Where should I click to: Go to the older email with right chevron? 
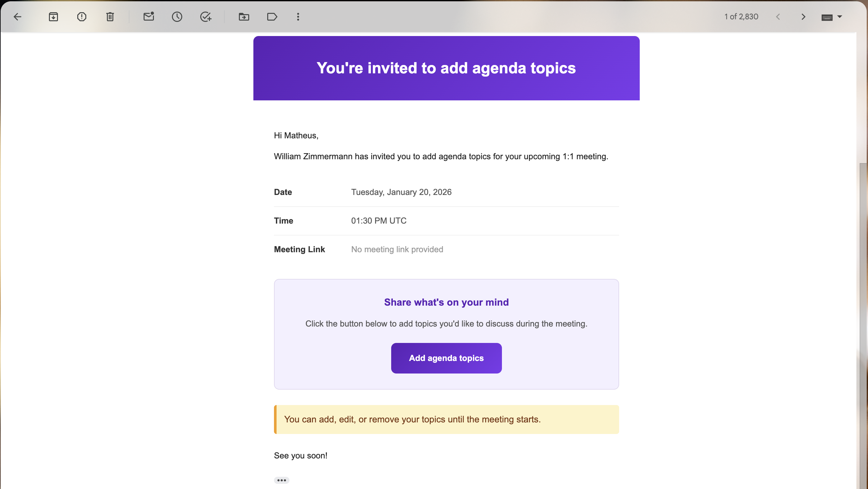pos(803,17)
